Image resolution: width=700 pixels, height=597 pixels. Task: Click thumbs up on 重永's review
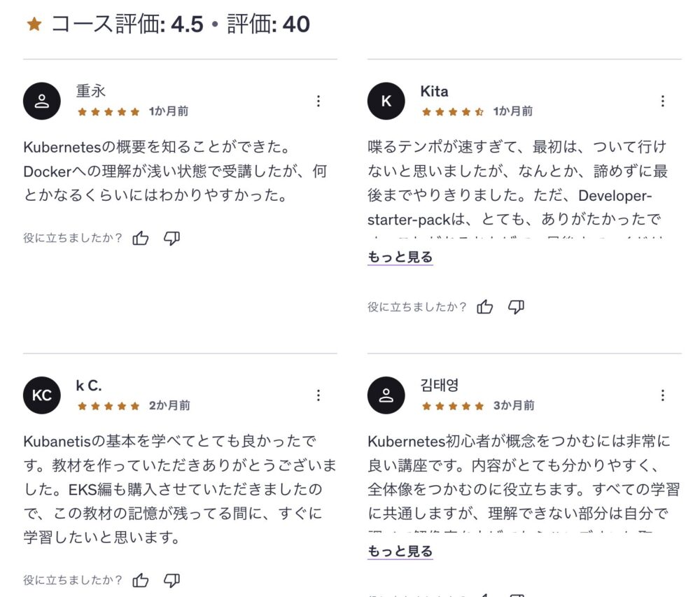pyautogui.click(x=141, y=239)
